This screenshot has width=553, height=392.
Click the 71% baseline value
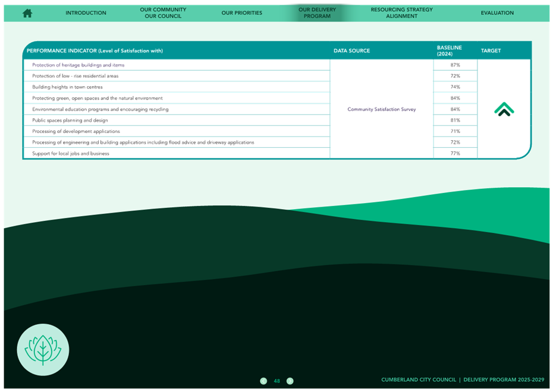(x=455, y=131)
